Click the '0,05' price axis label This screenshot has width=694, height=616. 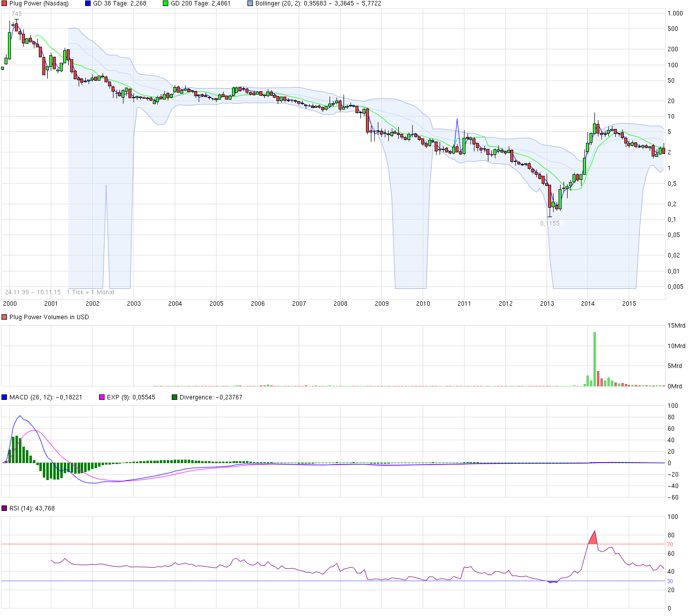point(674,235)
